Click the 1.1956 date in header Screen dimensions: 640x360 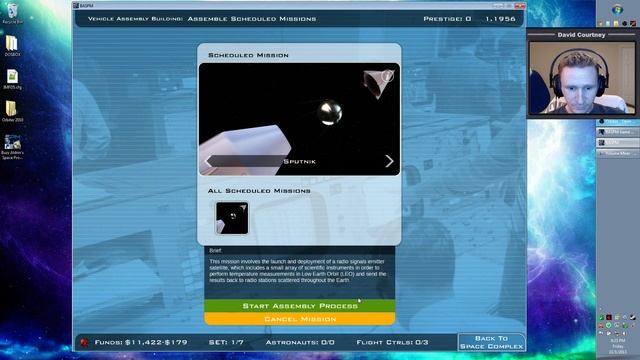[x=500, y=19]
